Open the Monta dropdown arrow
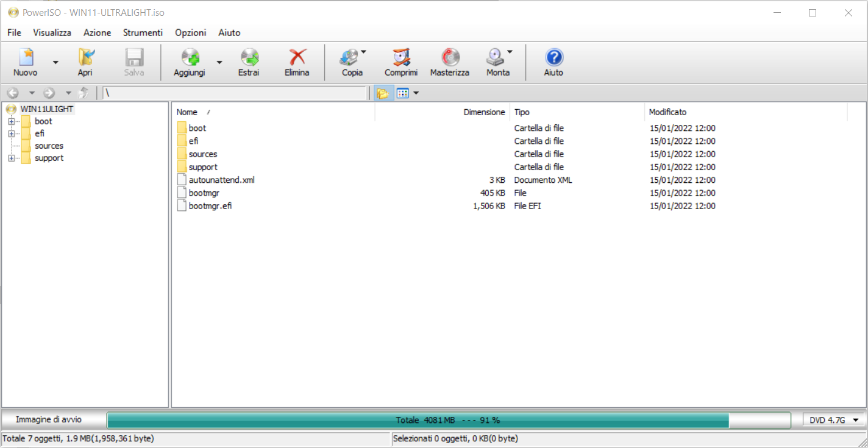 pos(510,52)
